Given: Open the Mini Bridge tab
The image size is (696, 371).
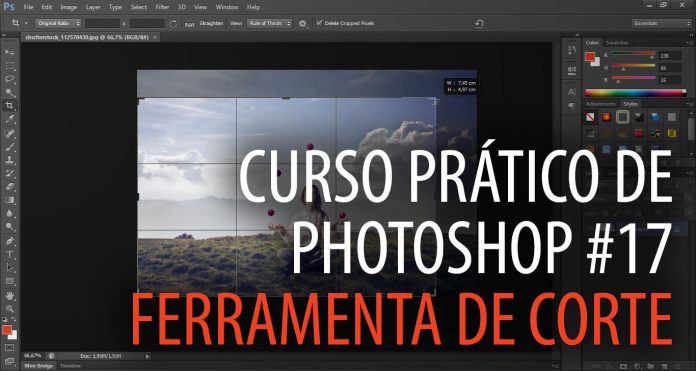Looking at the screenshot, I should 39,366.
